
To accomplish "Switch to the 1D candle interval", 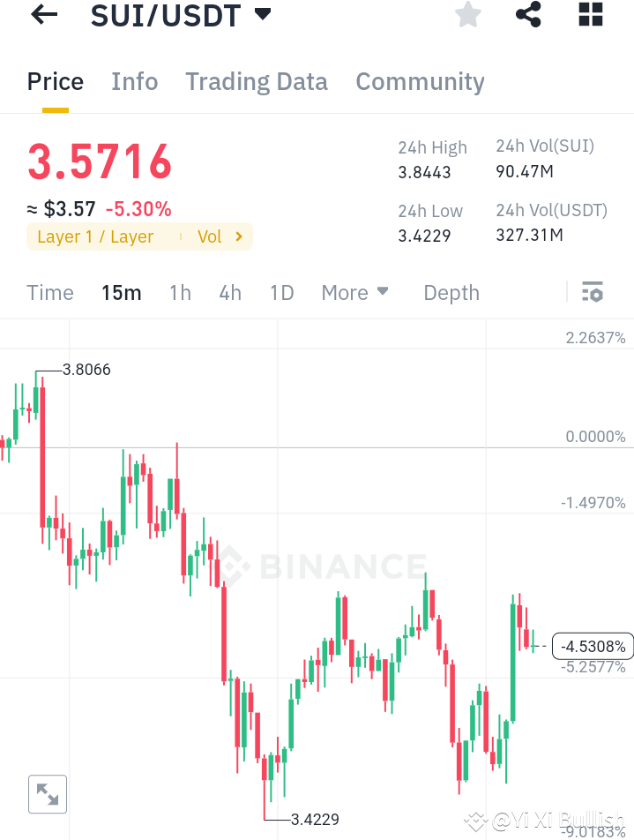I will coord(281,292).
